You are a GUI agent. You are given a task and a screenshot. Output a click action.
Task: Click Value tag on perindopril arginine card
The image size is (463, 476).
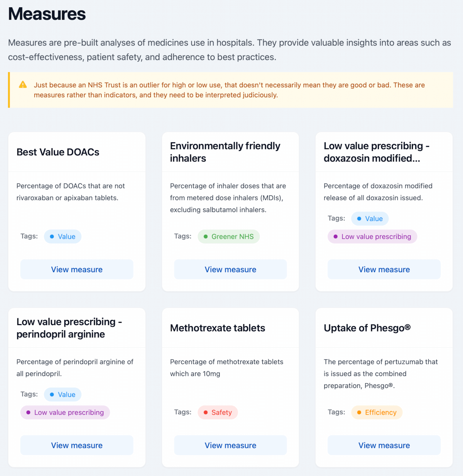63,395
